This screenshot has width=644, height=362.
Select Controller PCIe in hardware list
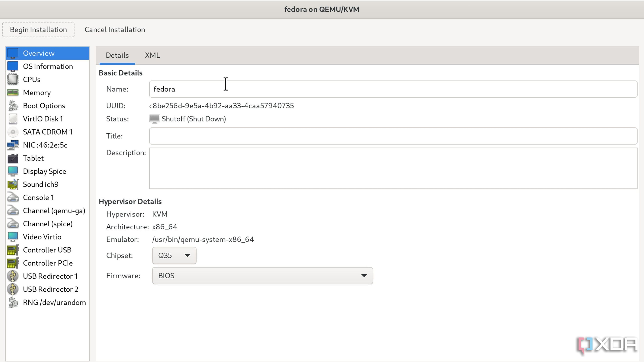point(47,263)
